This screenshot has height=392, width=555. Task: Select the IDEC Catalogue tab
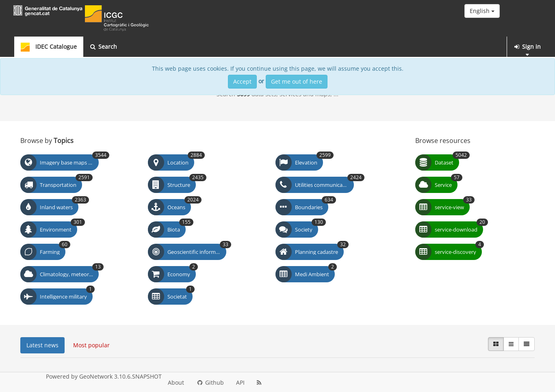pos(49,47)
